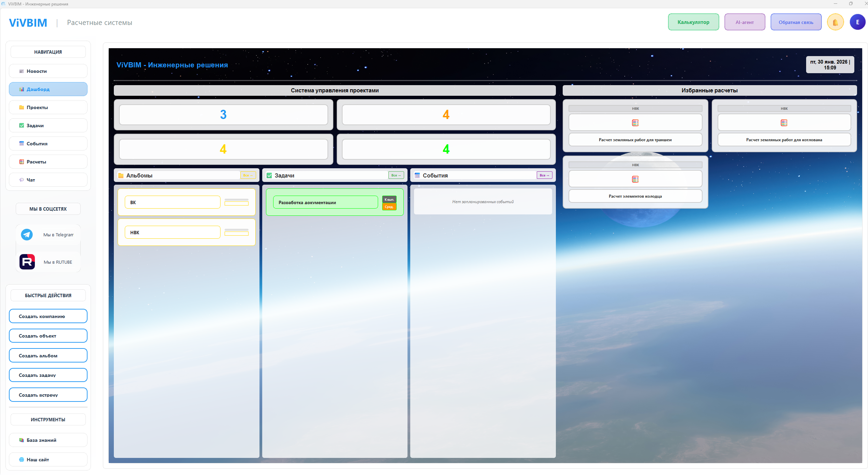Expand all albums with Все arrow

pos(248,175)
